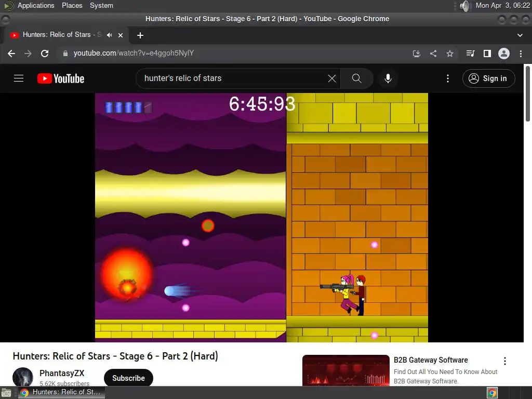Toggle the Chrome side panel
Screen dimensions: 532x399
tap(487, 54)
